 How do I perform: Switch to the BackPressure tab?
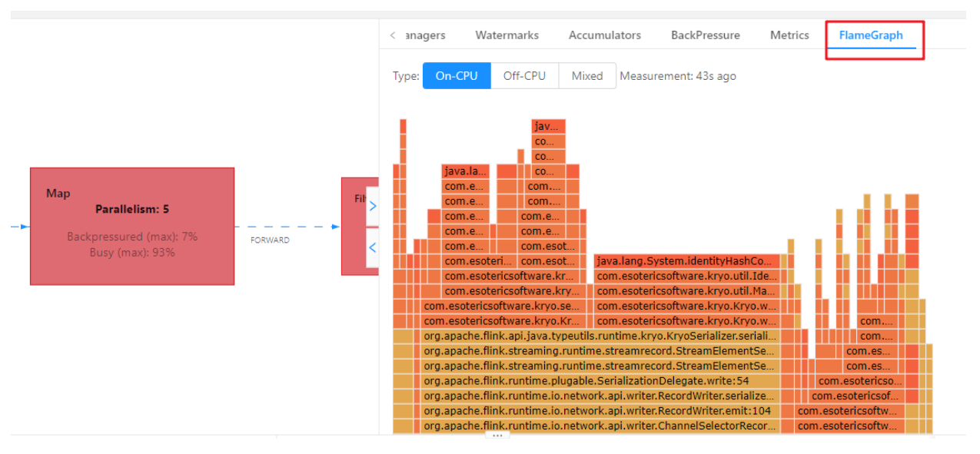(705, 35)
